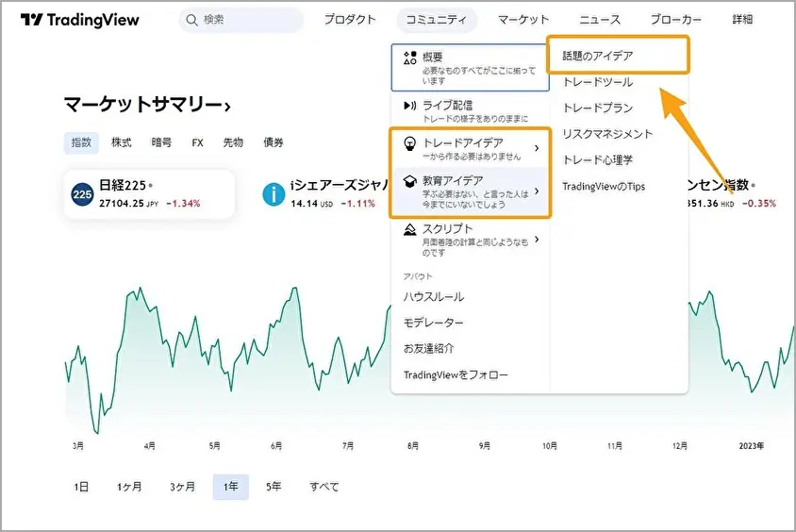Click the 14.14 USD price
This screenshot has width=796, height=532.
(311, 204)
